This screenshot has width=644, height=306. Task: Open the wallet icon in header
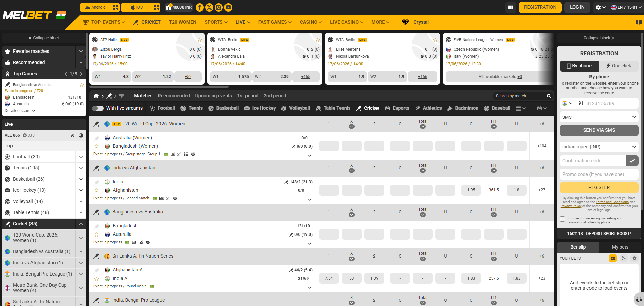point(511,7)
